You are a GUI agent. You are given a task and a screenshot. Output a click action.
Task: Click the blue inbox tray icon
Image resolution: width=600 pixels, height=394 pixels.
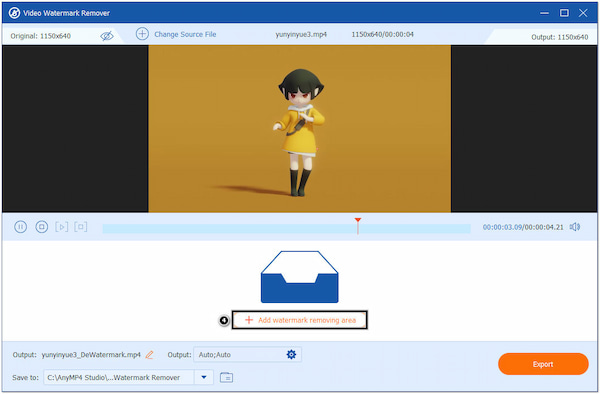point(300,277)
